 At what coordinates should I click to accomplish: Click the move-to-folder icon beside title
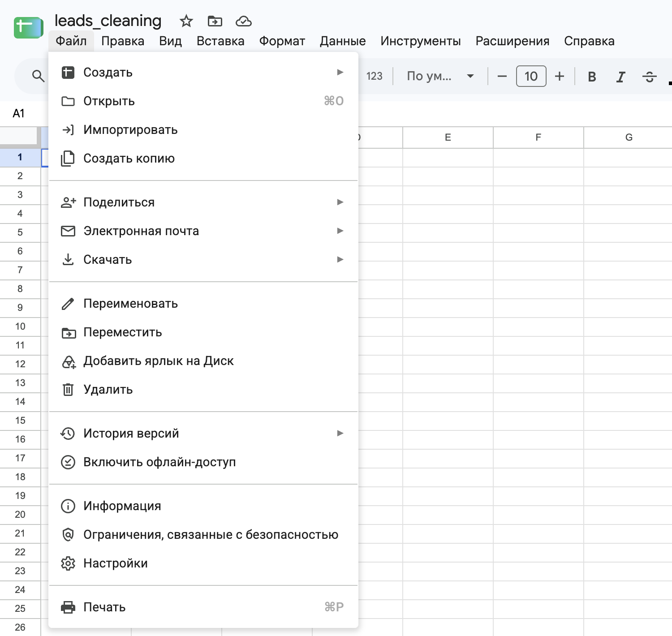click(215, 21)
